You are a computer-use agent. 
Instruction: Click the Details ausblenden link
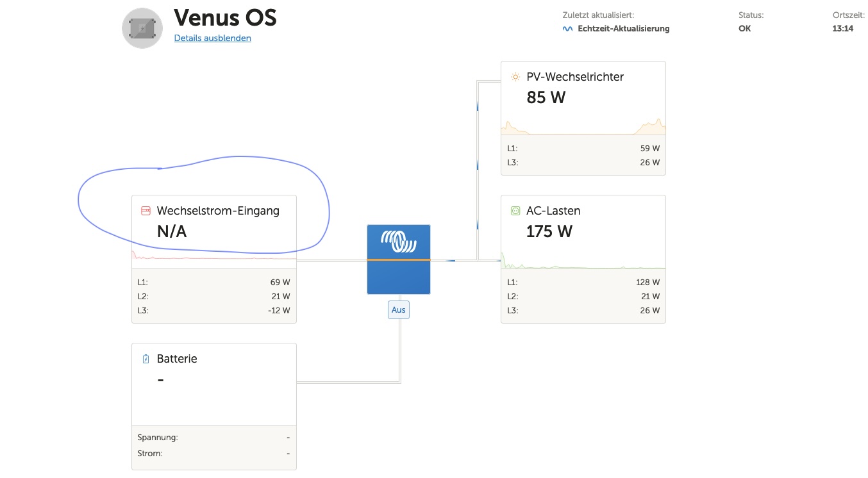coord(213,38)
